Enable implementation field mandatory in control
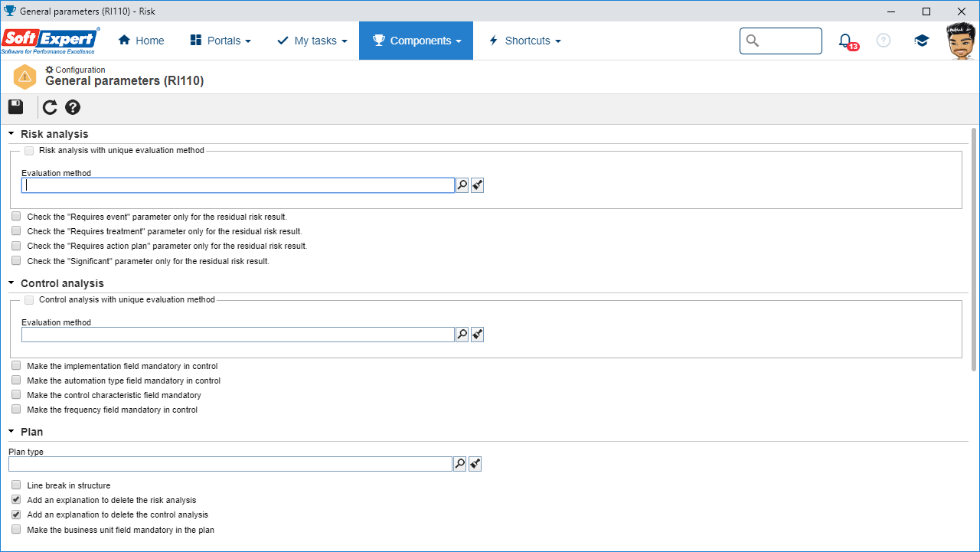 (x=16, y=366)
